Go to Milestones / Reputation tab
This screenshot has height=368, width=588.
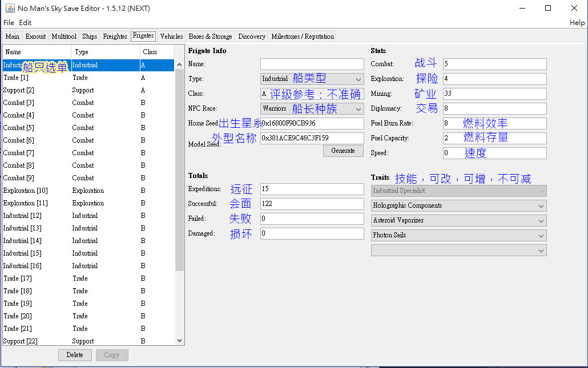tap(303, 37)
